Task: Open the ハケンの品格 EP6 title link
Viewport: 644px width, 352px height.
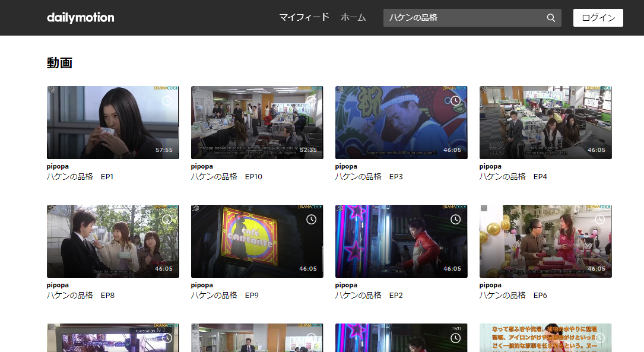Action: [x=513, y=296]
